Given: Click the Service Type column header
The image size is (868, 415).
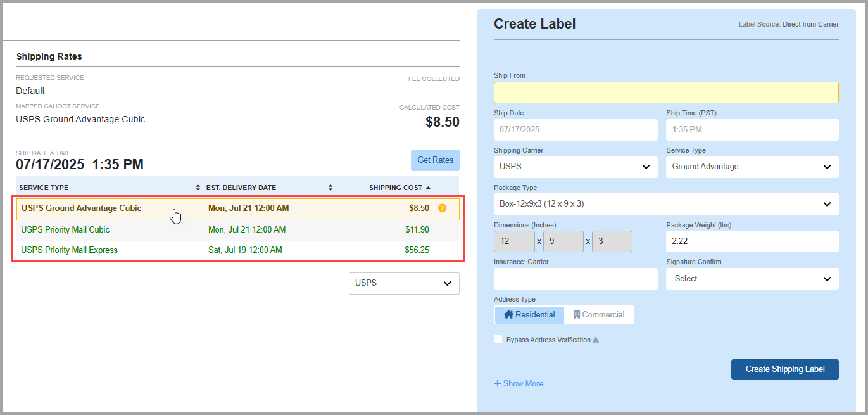Looking at the screenshot, I should [44, 188].
